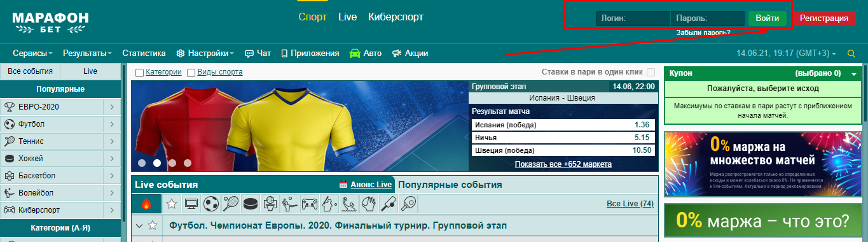This screenshot has height=242, width=868.
Task: Click the calendar icon next to Анонс Live
Action: (344, 185)
